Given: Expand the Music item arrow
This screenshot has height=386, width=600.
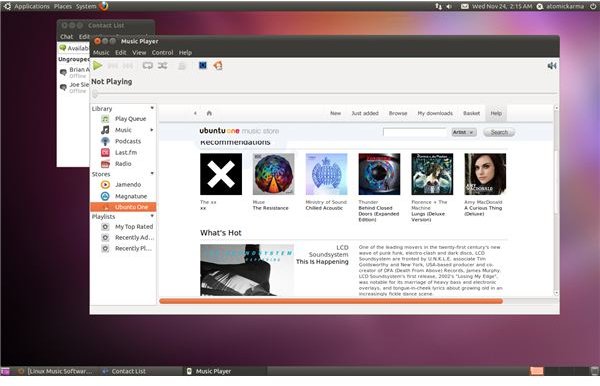Looking at the screenshot, I should pos(152,130).
